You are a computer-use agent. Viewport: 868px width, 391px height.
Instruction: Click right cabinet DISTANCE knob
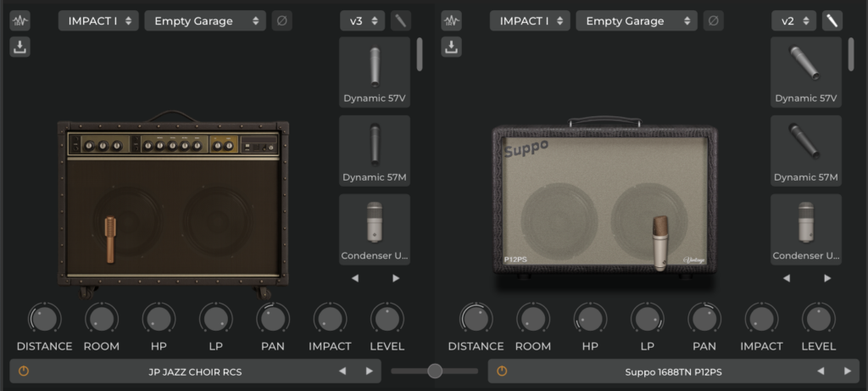(x=476, y=319)
